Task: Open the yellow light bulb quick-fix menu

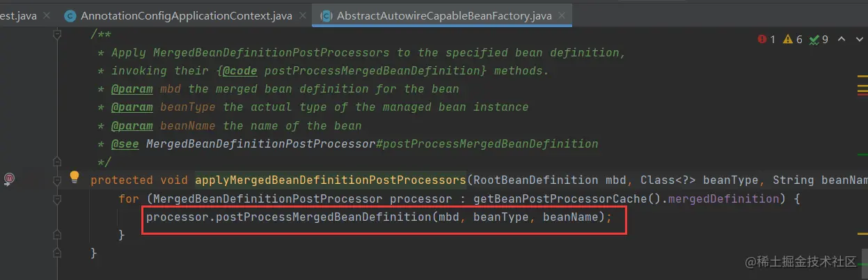Action: point(74,177)
